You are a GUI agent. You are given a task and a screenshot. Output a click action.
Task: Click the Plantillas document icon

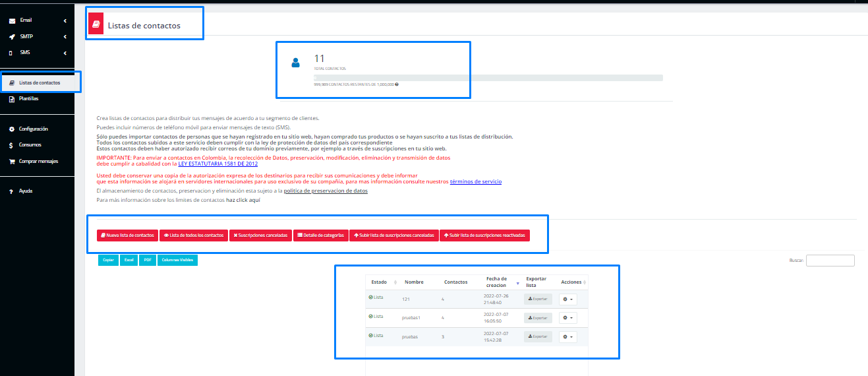tap(12, 99)
